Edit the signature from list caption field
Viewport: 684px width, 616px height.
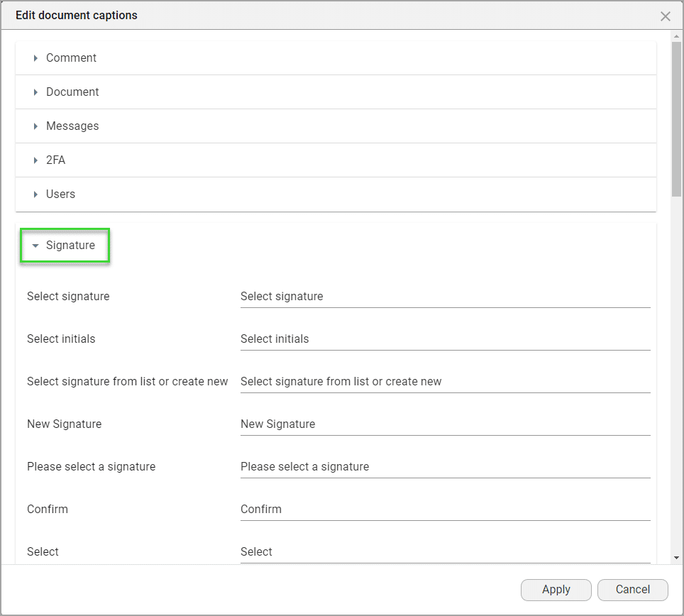[x=445, y=381]
